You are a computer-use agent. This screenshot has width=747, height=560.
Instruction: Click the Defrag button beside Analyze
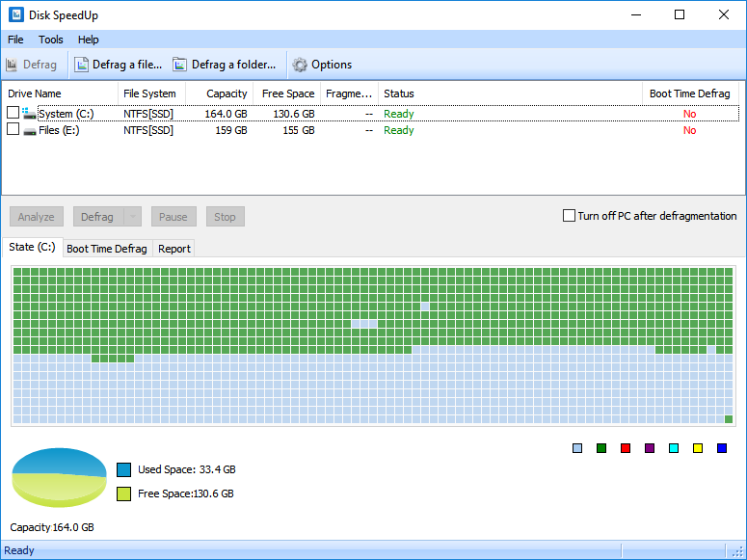tap(98, 217)
